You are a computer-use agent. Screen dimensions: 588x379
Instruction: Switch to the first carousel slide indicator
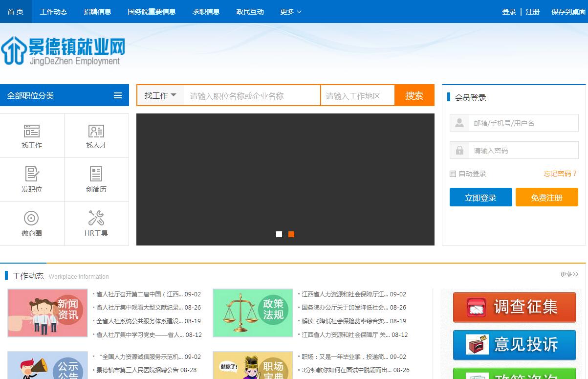[x=279, y=234]
